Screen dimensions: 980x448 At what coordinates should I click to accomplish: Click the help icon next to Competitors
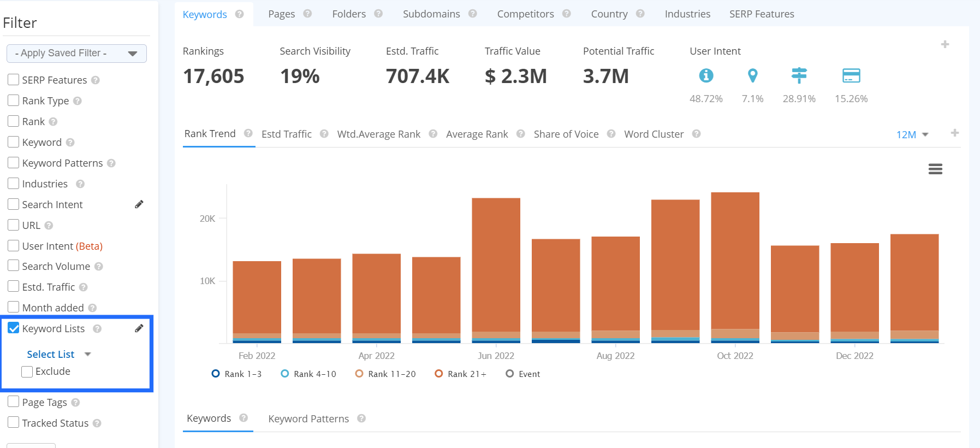[567, 14]
